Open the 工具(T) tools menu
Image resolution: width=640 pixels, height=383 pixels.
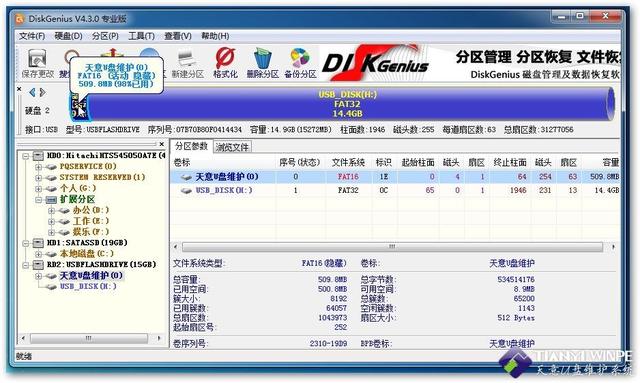click(x=141, y=36)
